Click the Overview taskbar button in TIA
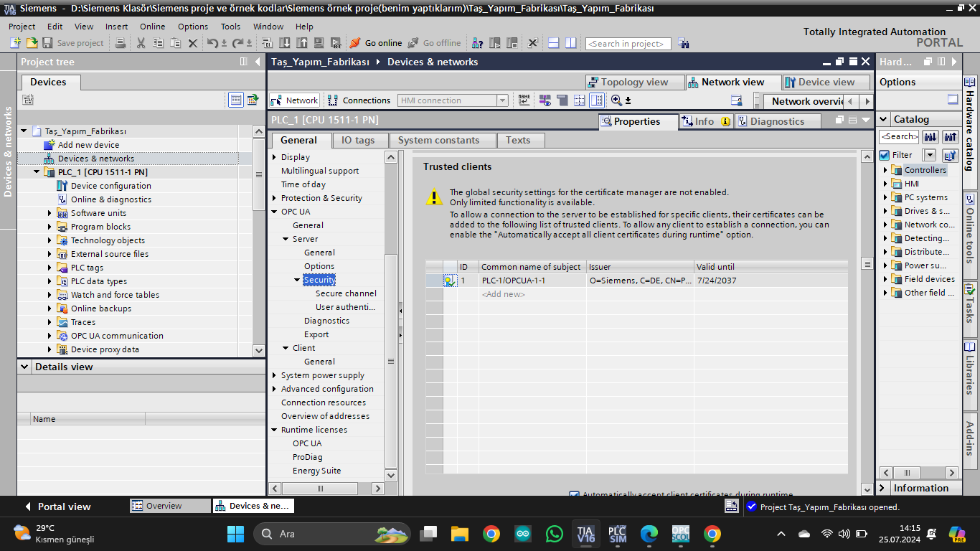 171,506
